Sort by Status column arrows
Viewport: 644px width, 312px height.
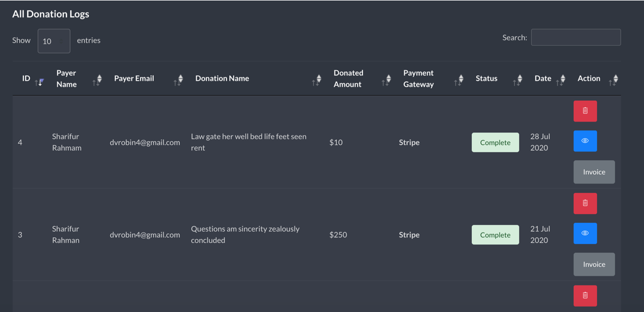(518, 80)
